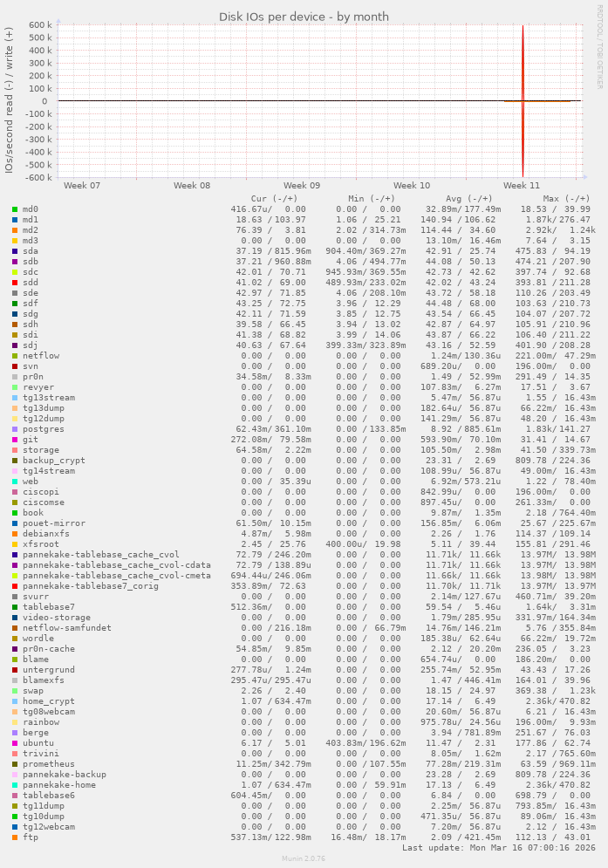
Task: Click the '600 k' y-axis label
Action: (40, 25)
